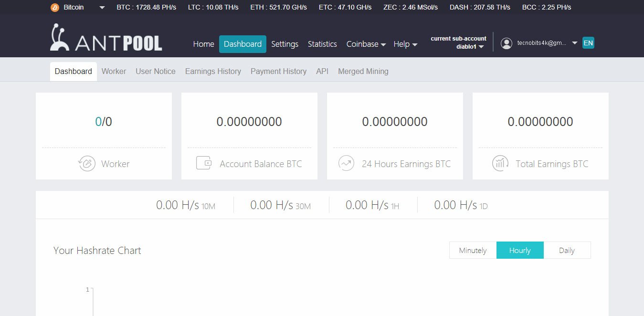Click the ETC : 47.10 GH/s hashrate

[345, 7]
